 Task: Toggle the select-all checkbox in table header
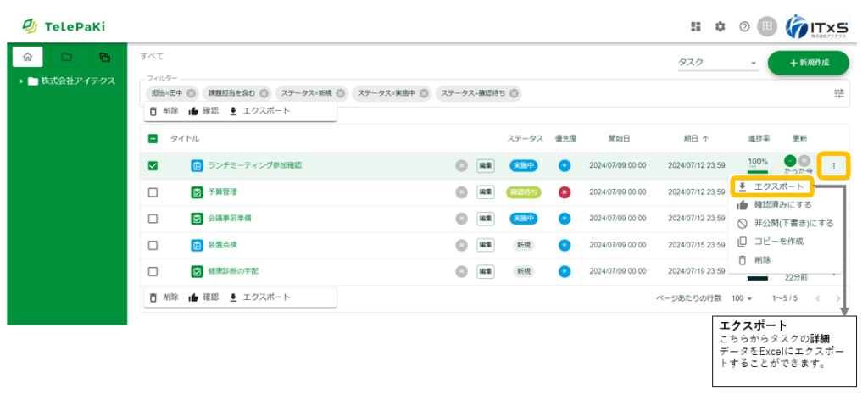point(153,138)
